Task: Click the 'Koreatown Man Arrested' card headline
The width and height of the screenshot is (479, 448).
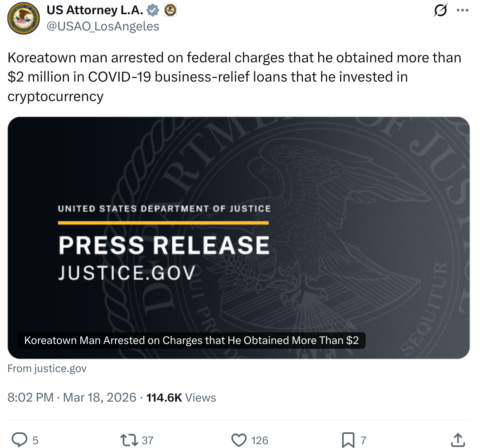Action: (x=191, y=340)
